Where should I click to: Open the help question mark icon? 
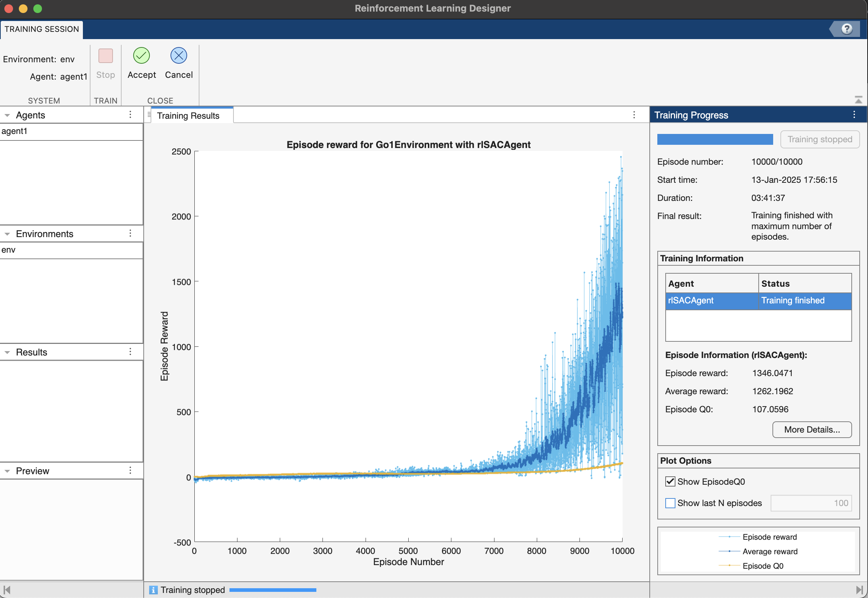[x=847, y=29]
